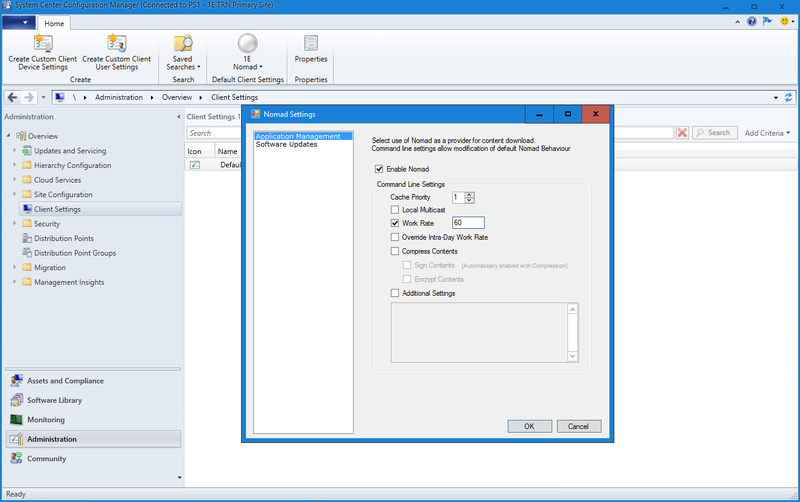Open the Monitoring workspace

[45, 420]
